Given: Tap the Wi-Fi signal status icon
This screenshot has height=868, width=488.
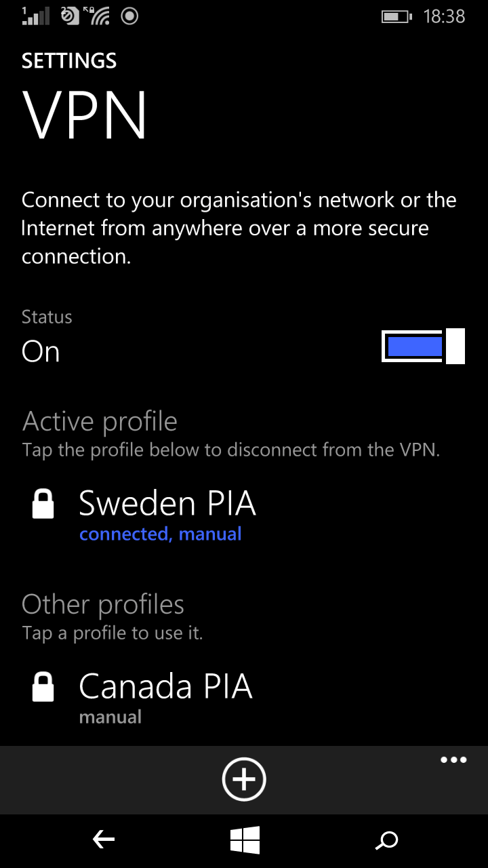Looking at the screenshot, I should (x=99, y=16).
